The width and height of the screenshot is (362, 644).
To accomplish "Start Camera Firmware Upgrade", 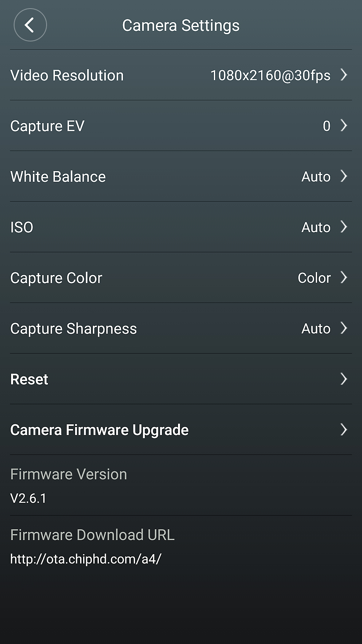I will [99, 430].
